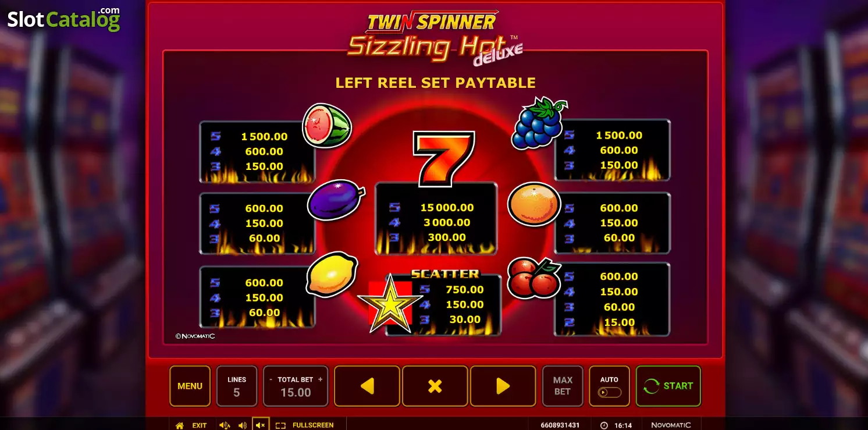The width and height of the screenshot is (868, 430).
Task: Click the SlotCatalog logo
Action: point(64,19)
